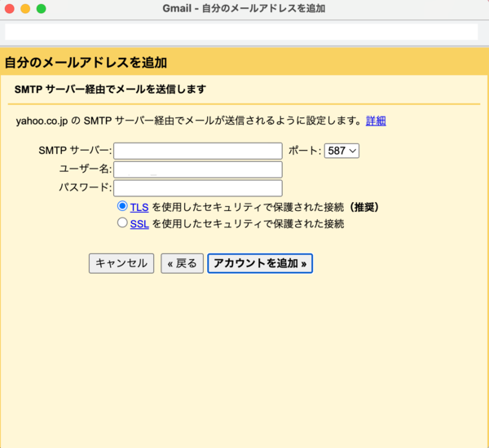489x448 pixels.
Task: Click the text SMTP サーバー経由でメールを送信します
Action: click(110, 90)
